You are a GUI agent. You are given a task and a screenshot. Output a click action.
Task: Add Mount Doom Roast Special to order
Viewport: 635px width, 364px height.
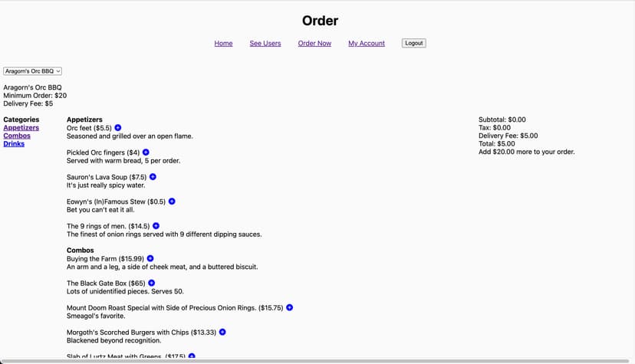tap(289, 307)
